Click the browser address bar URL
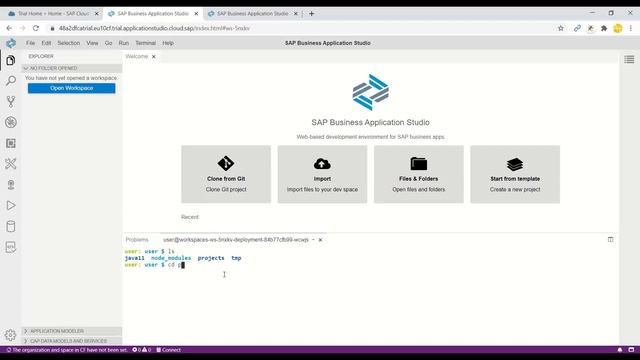This screenshot has height=360, width=640. (x=154, y=28)
